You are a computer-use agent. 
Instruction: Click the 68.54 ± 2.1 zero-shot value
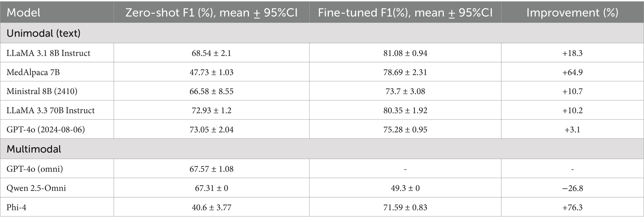211,53
